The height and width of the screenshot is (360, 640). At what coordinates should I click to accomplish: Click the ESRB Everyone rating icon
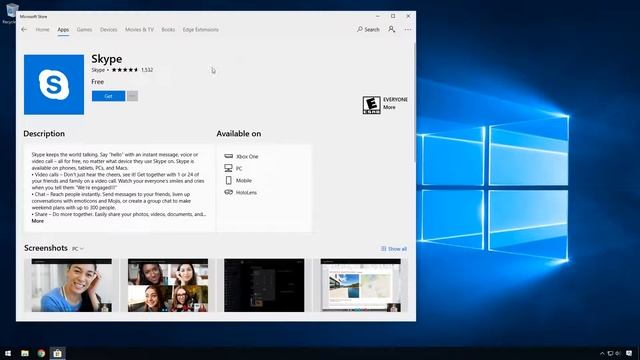(x=371, y=105)
